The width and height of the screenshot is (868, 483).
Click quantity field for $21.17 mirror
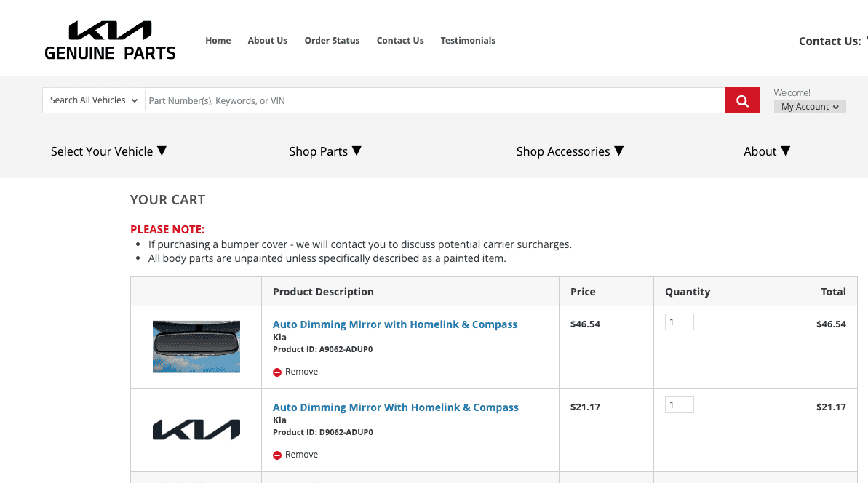click(680, 405)
